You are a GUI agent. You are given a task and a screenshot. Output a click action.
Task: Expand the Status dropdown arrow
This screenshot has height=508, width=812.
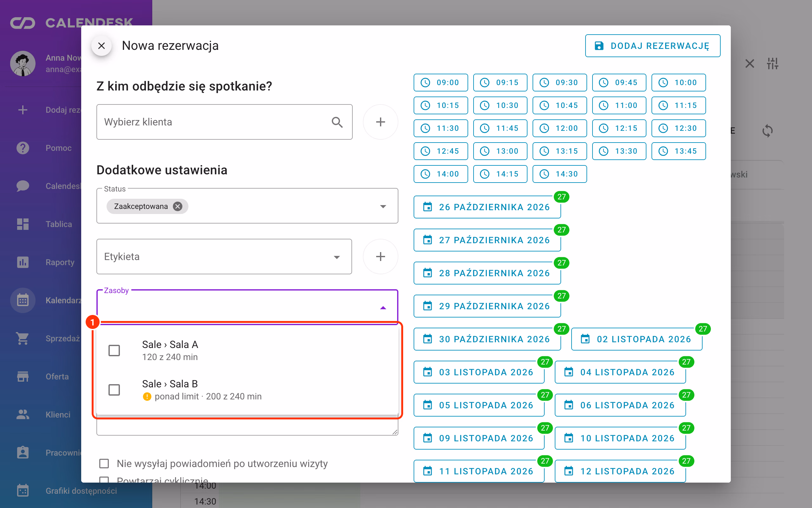[383, 206]
